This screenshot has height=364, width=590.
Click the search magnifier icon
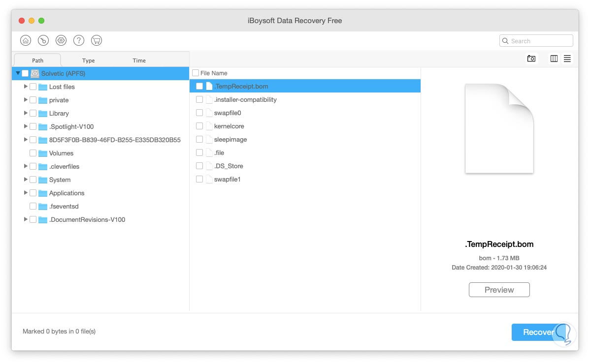coord(505,41)
